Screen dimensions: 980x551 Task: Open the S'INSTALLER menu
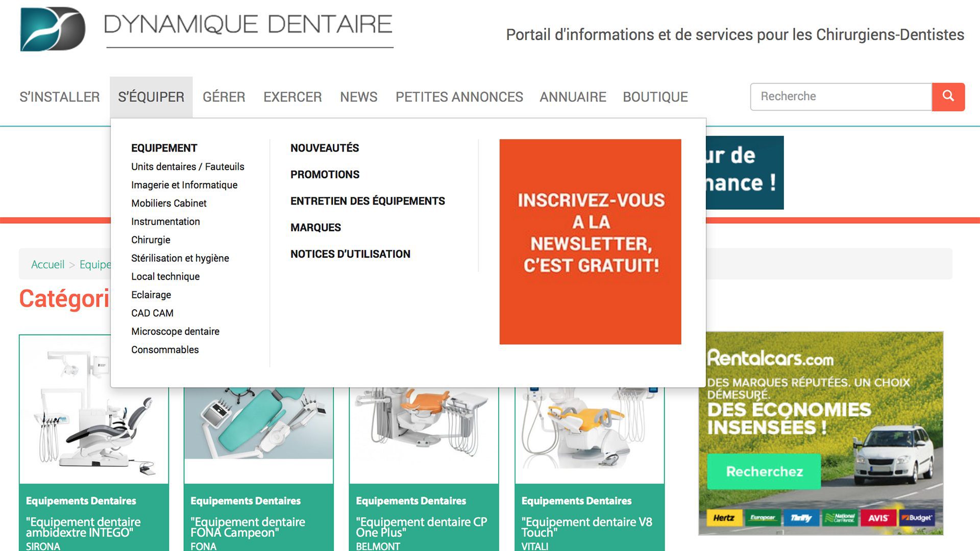pos(60,97)
